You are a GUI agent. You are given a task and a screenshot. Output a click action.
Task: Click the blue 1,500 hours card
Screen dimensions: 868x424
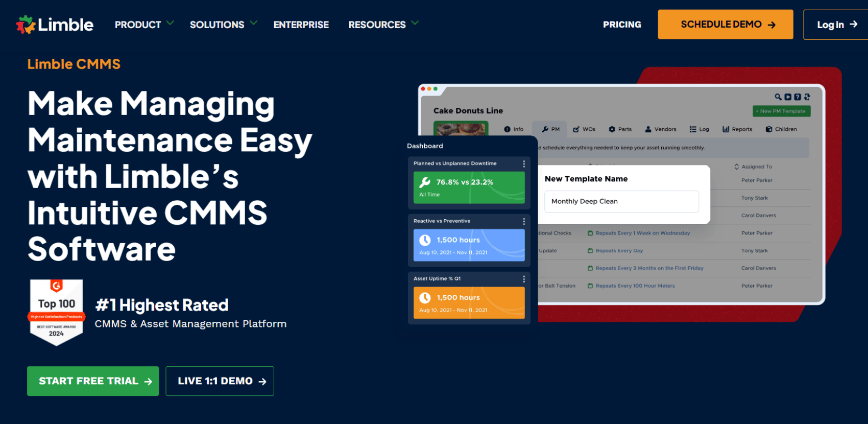469,245
